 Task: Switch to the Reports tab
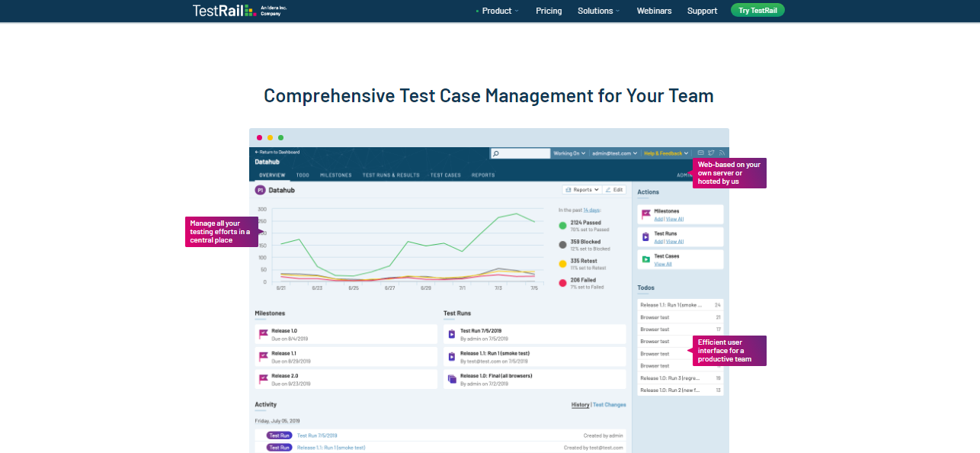pos(483,175)
